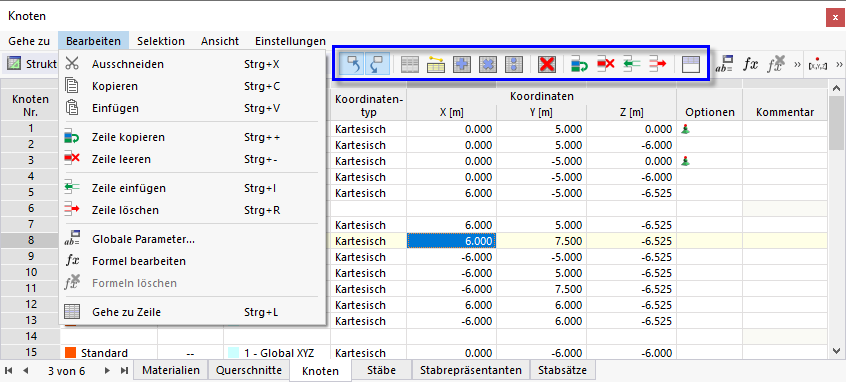Select Zeile löschen menu entry
846x382 pixels.
[192, 210]
